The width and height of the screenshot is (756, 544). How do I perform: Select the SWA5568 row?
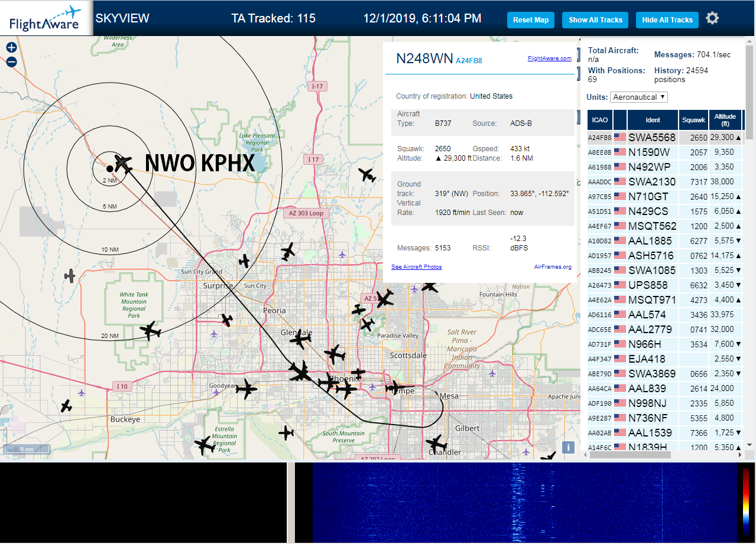click(665, 138)
